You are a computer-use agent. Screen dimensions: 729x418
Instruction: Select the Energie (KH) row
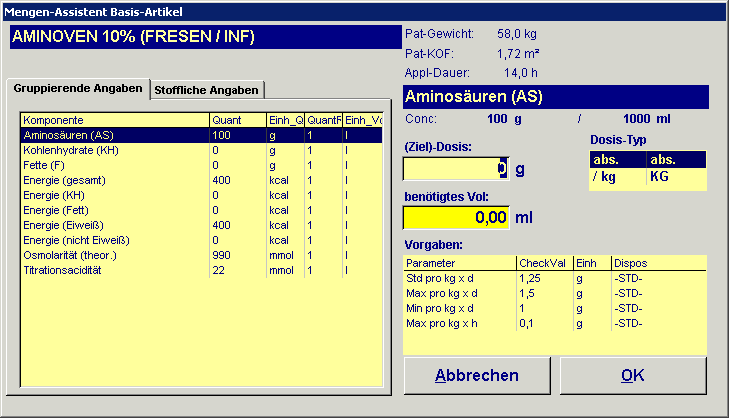201,195
